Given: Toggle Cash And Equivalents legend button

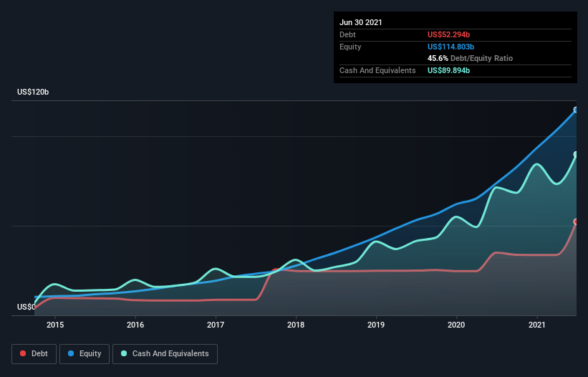Looking at the screenshot, I should pyautogui.click(x=165, y=354).
